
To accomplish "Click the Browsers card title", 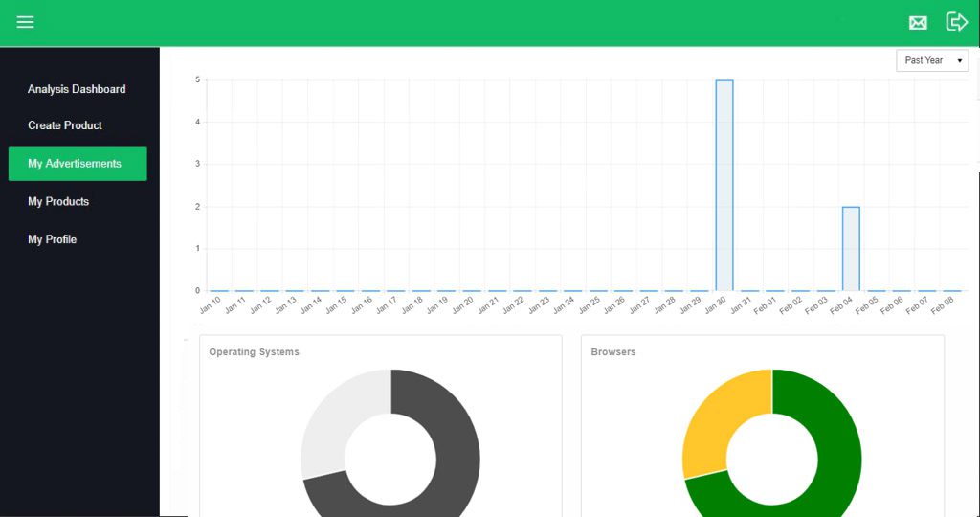I will [613, 352].
